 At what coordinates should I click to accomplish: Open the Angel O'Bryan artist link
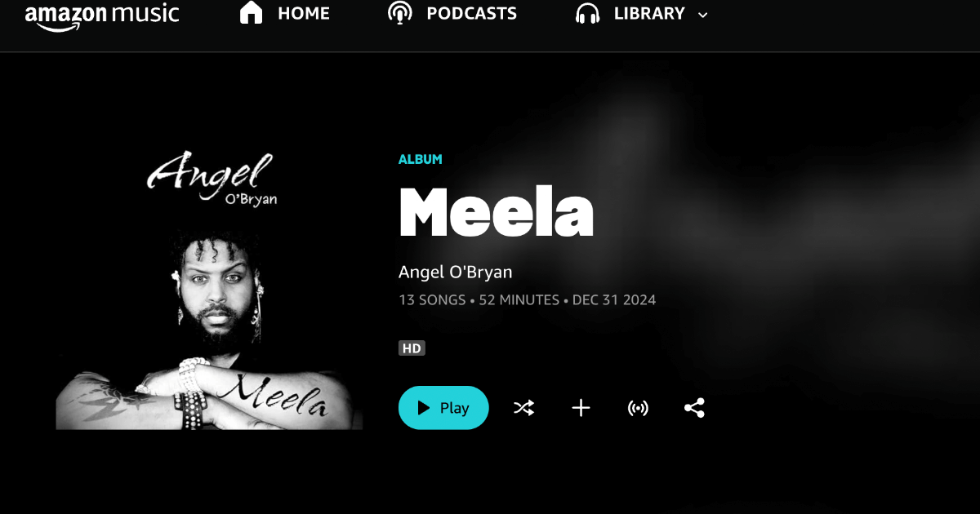456,273
